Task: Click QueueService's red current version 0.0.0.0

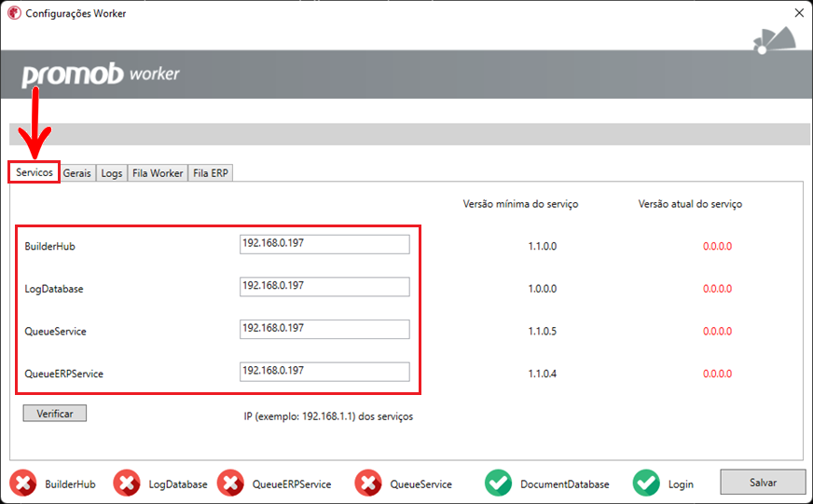Action: tap(718, 331)
